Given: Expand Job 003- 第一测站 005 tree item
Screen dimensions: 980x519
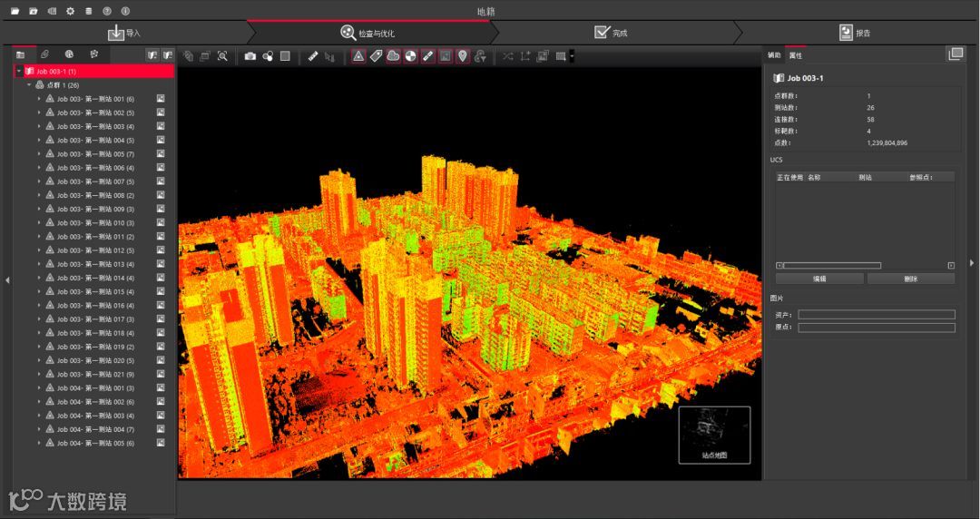Looking at the screenshot, I should (39, 154).
